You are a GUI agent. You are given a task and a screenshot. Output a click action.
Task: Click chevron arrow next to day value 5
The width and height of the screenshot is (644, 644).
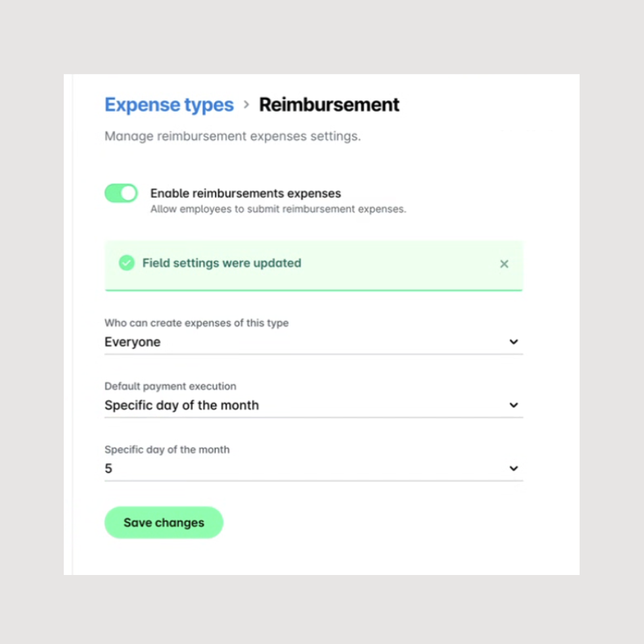pyautogui.click(x=514, y=469)
